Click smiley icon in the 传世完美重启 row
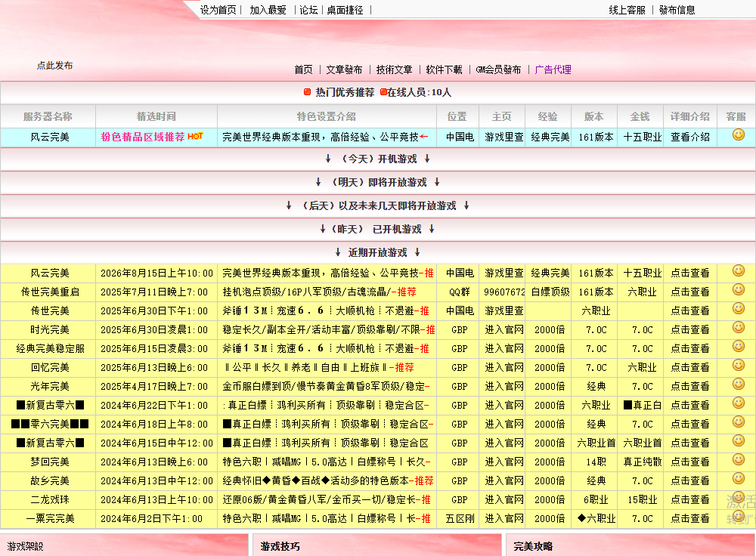The width and height of the screenshot is (756, 556). point(738,289)
